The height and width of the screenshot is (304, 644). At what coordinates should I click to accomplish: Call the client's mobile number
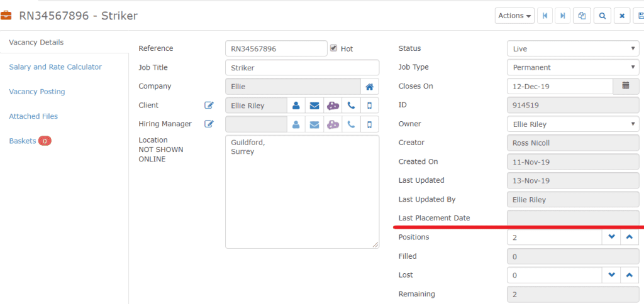[x=370, y=106]
